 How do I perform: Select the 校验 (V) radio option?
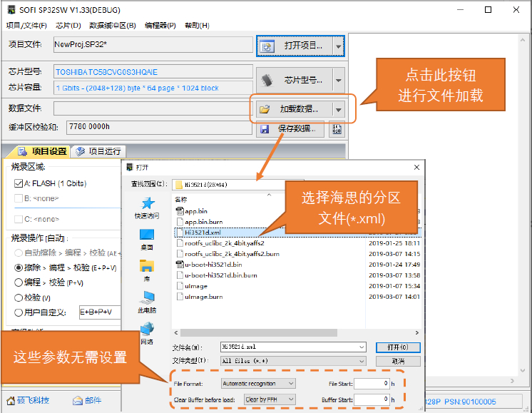click(19, 297)
